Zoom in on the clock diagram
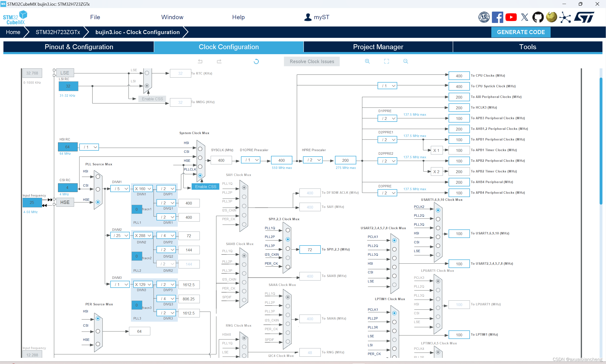The image size is (606, 364). coord(367,61)
